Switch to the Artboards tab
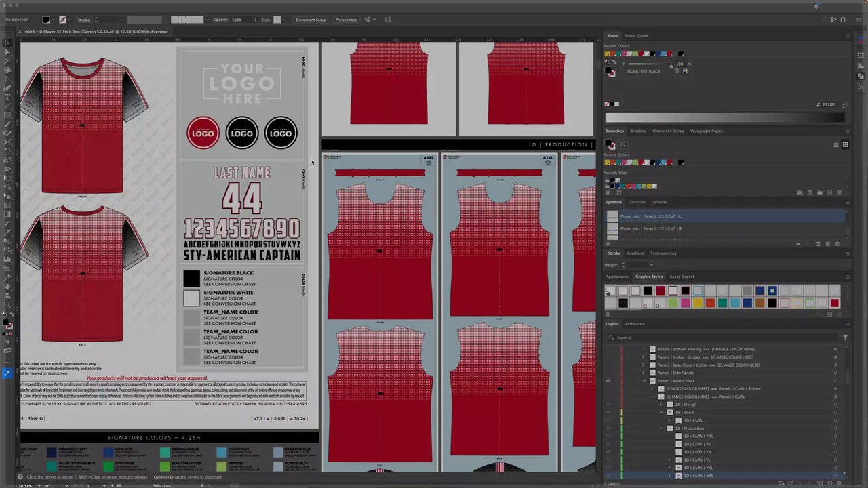The width and height of the screenshot is (868, 488). (x=635, y=324)
